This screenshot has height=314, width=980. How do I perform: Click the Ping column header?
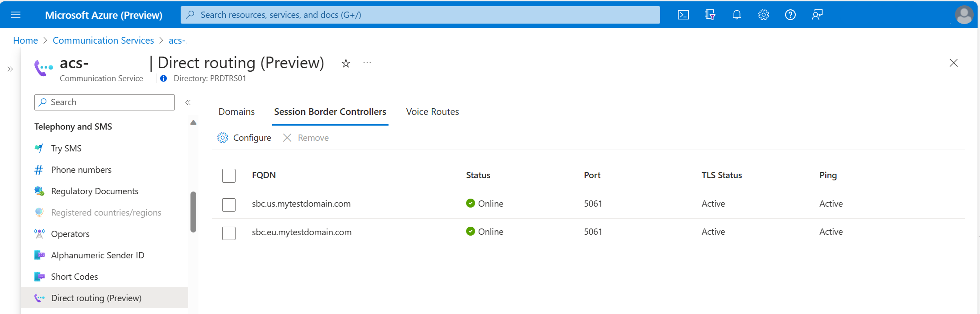point(828,175)
